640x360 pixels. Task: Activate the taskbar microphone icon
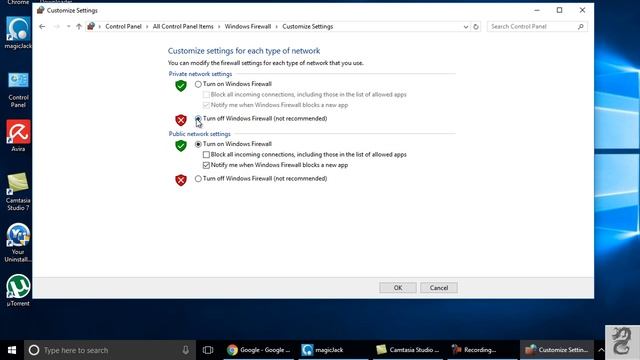186,350
